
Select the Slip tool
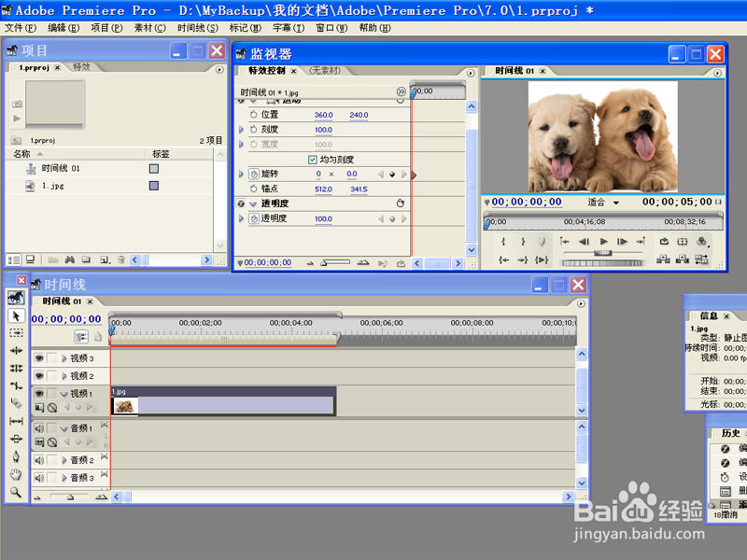pos(16,421)
